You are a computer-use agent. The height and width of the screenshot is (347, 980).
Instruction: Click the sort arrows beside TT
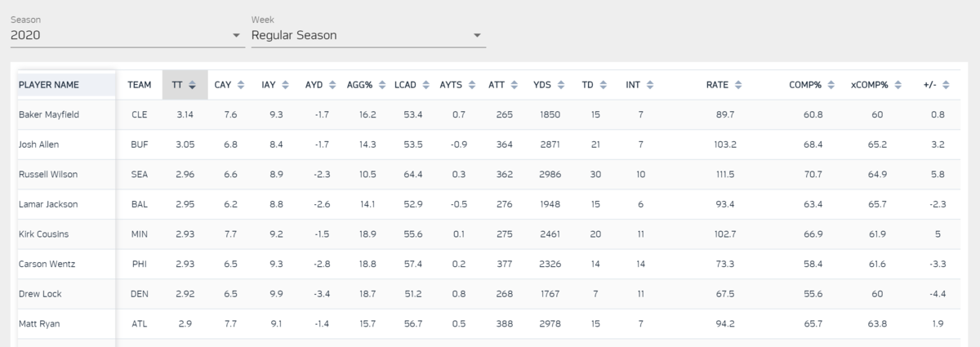pos(192,85)
